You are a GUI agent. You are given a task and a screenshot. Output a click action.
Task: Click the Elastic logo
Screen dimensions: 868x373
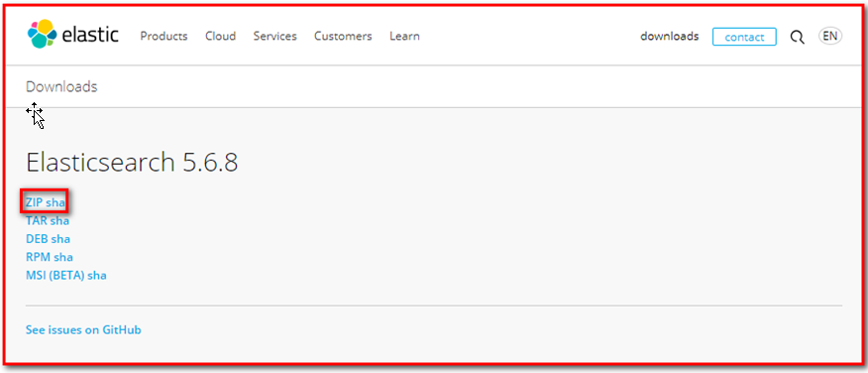72,35
